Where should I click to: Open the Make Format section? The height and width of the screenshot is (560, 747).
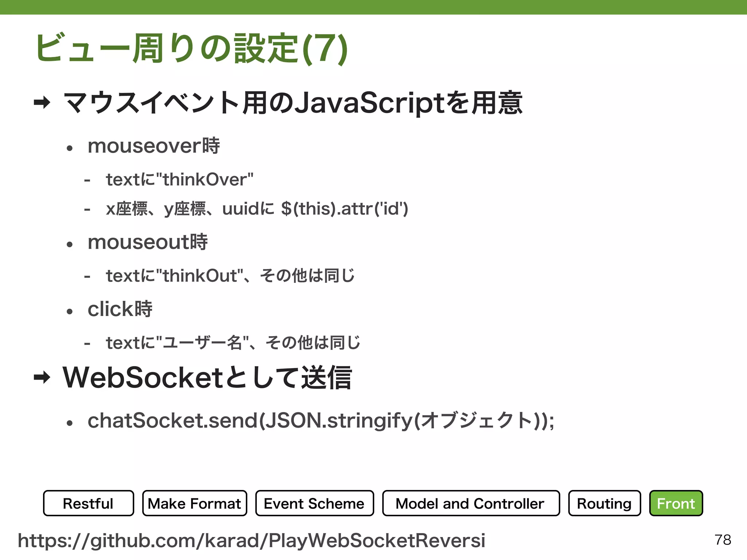(x=194, y=503)
